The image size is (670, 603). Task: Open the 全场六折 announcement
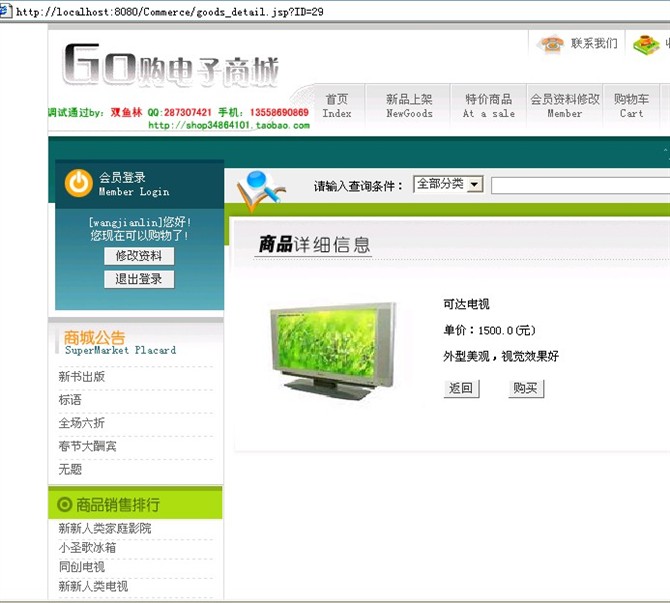82,423
